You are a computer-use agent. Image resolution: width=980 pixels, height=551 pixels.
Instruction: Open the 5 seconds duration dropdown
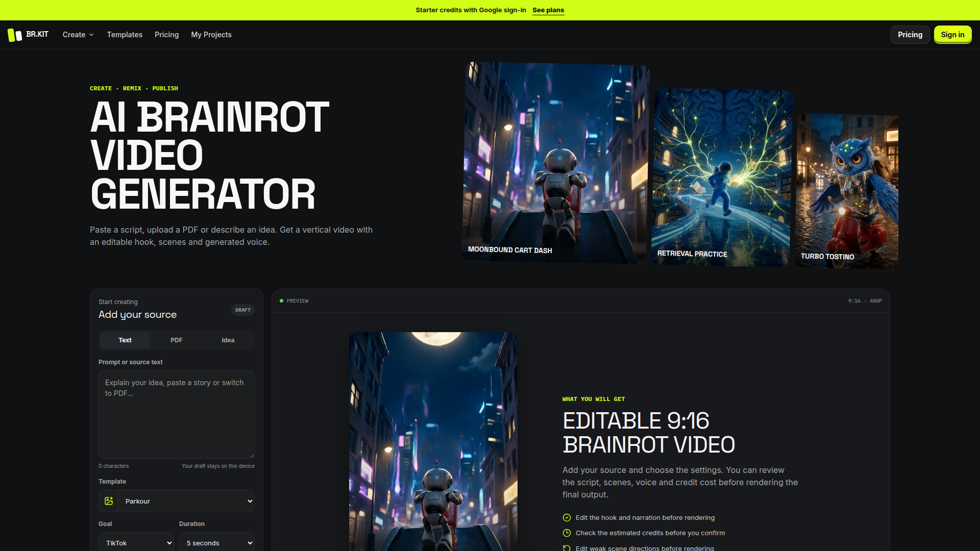pos(217,543)
